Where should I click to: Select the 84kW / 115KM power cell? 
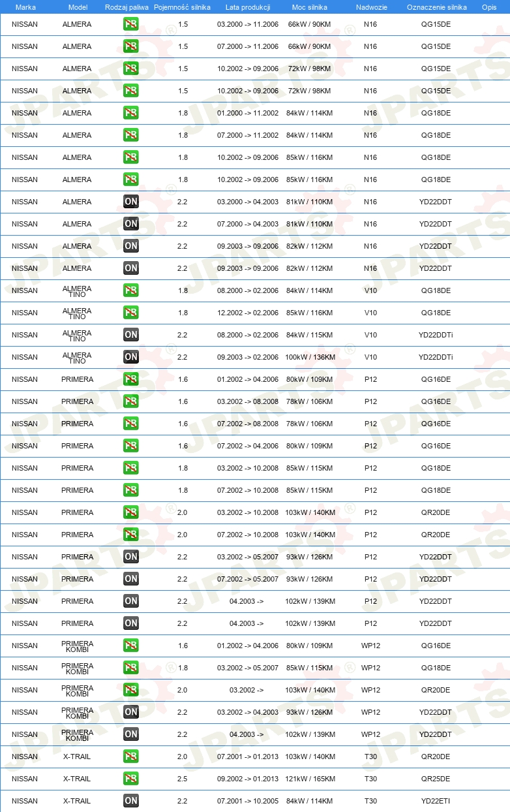[x=310, y=335]
